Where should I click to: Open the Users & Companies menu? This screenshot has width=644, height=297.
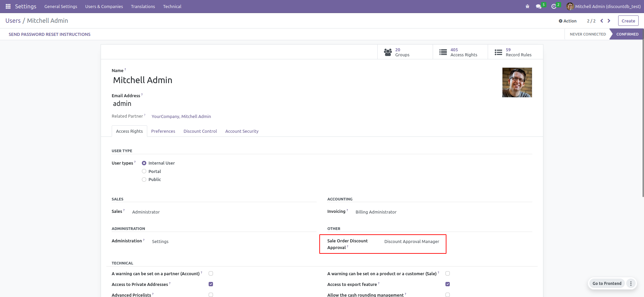coord(104,6)
